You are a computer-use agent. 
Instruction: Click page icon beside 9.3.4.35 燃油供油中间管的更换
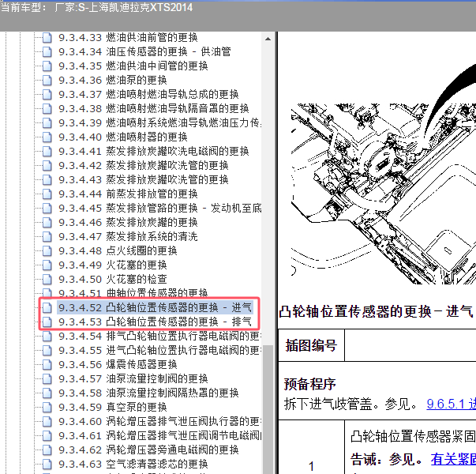pos(47,66)
